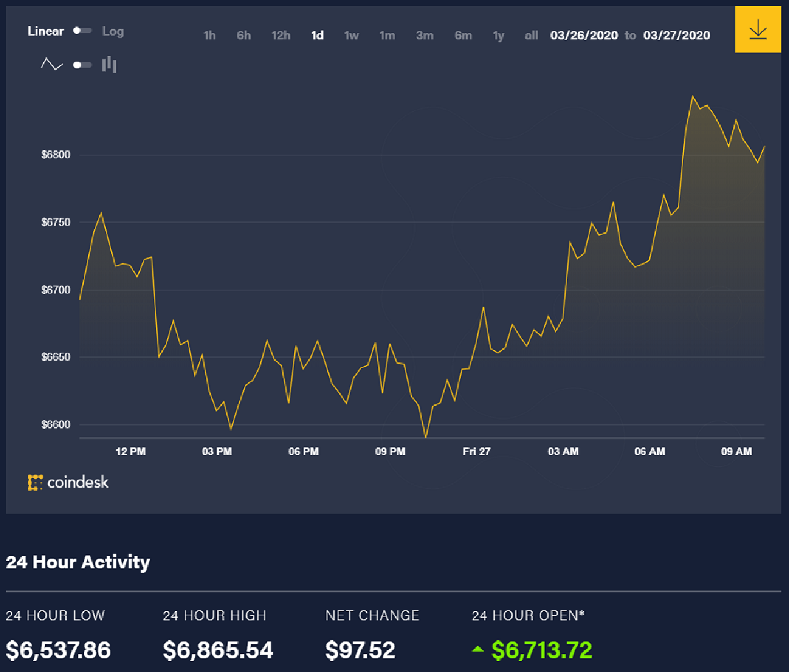
Task: Click the Fri 27 date axis label
Action: coord(476,451)
